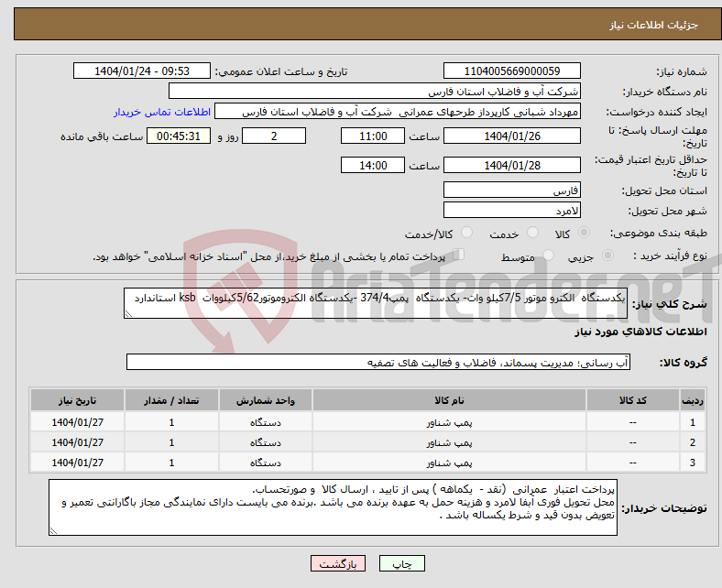This screenshot has width=722, height=588.
Task: Click the remaining days field showing 2
Action: [274, 136]
